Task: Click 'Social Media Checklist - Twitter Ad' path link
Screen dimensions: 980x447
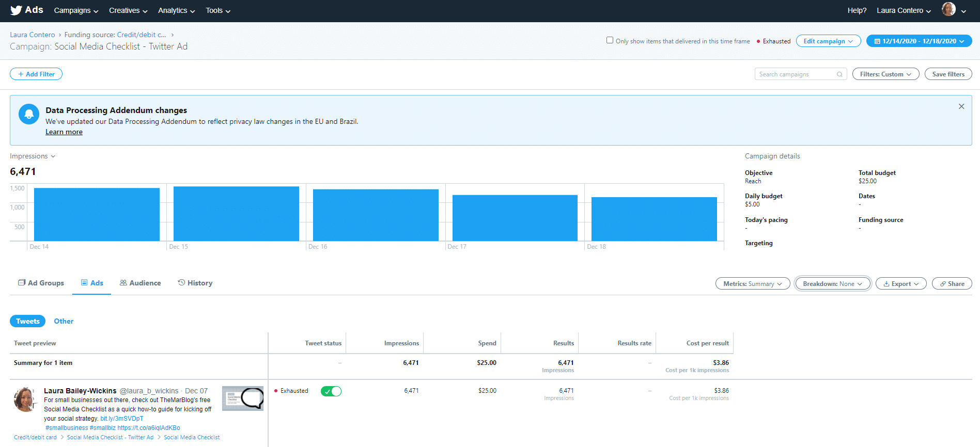Action: pyautogui.click(x=110, y=437)
